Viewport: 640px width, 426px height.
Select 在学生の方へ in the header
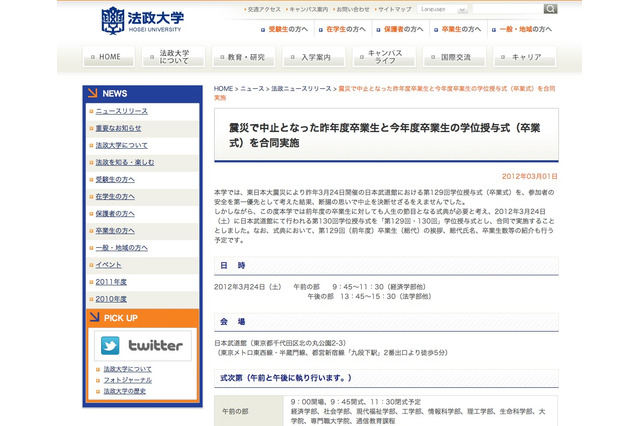[345, 29]
